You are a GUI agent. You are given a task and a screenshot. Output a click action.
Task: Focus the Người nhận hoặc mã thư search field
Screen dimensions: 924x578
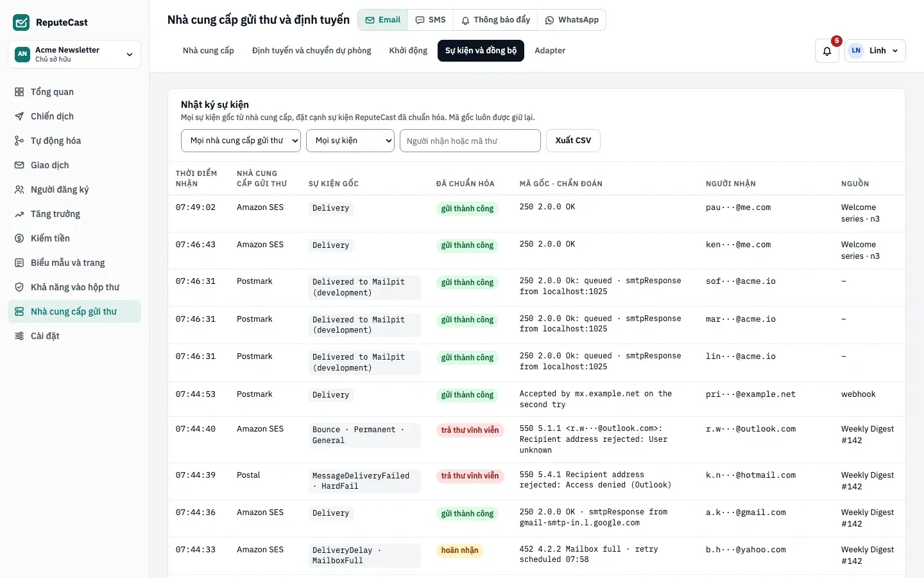point(470,141)
